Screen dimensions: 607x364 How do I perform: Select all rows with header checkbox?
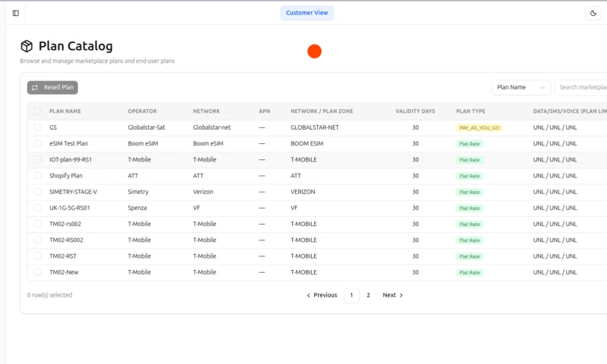pos(38,111)
